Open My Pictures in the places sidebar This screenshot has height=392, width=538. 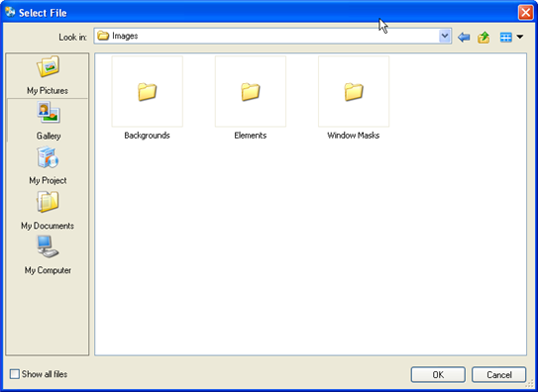coord(48,75)
